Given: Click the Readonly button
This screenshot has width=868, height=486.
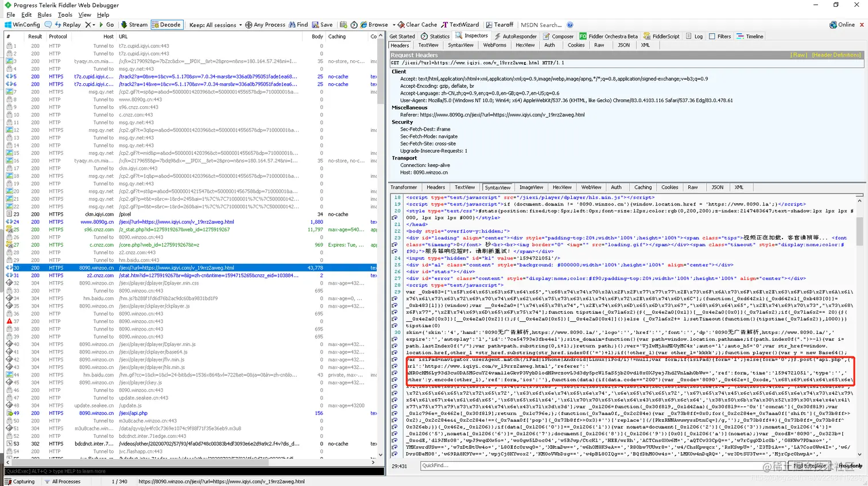Looking at the screenshot, I should click(x=850, y=465).
